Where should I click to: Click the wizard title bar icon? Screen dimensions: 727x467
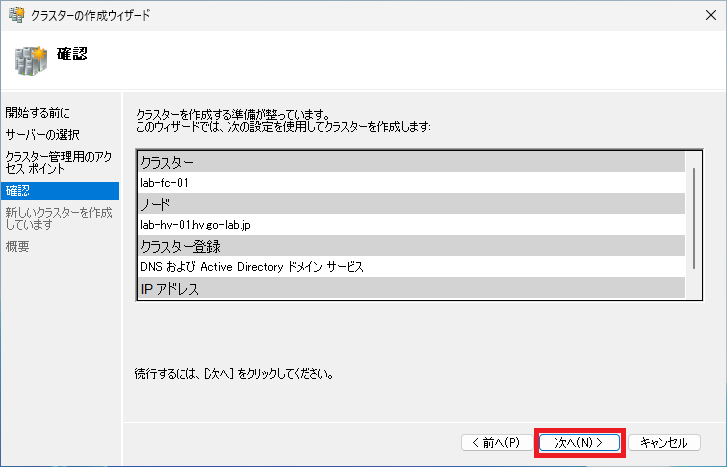pos(17,15)
